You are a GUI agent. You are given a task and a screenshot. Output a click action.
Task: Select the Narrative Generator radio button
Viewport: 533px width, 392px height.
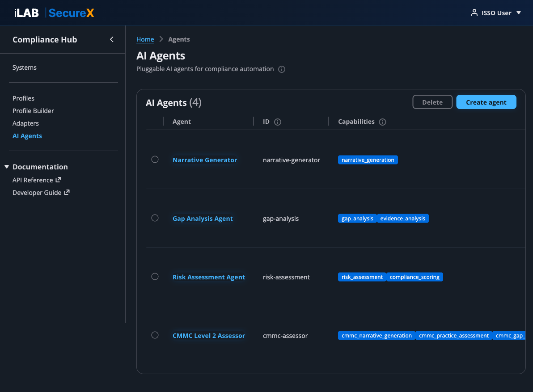pyautogui.click(x=155, y=159)
